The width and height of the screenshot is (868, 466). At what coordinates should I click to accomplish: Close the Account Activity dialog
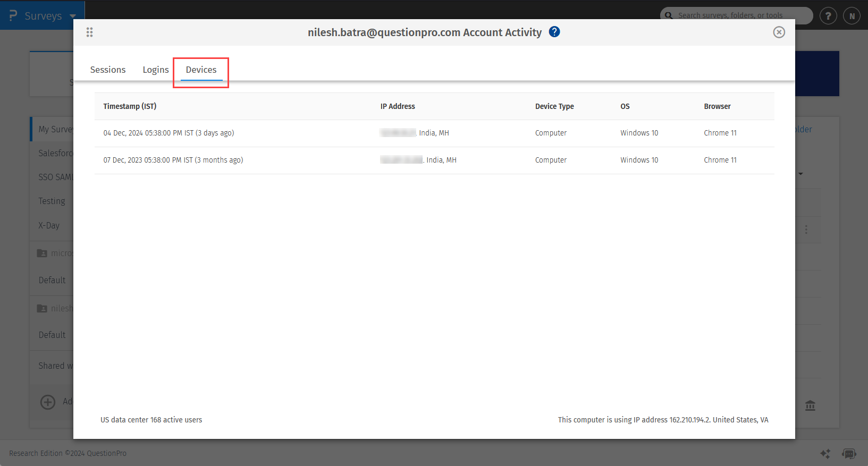pyautogui.click(x=779, y=32)
